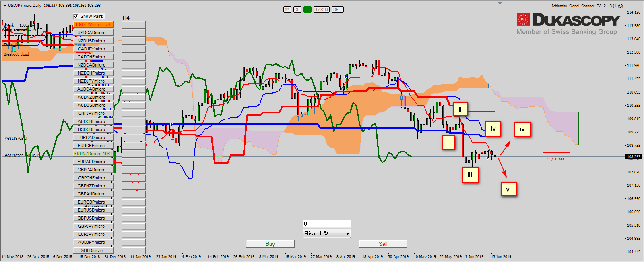Click the lot size input field showing 0
This screenshot has width=644, height=262.
[x=326, y=224]
